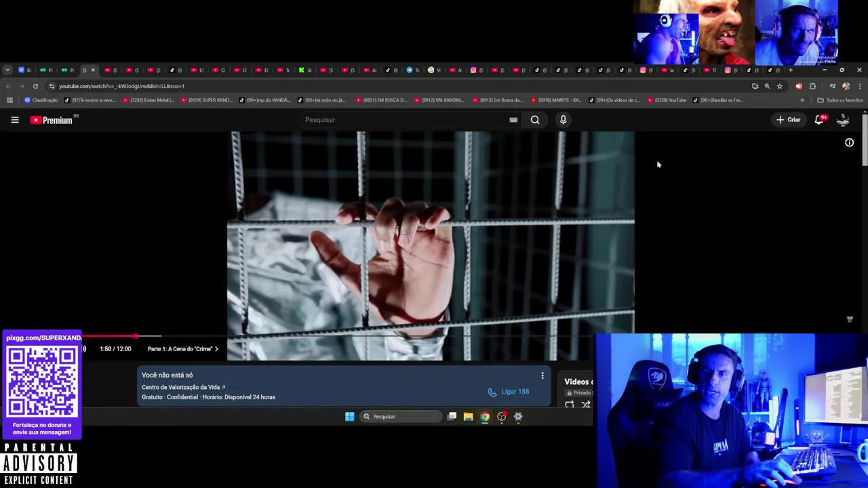This screenshot has width=868, height=488.
Task: Switch to Chrome in taskbar
Action: coord(485,417)
